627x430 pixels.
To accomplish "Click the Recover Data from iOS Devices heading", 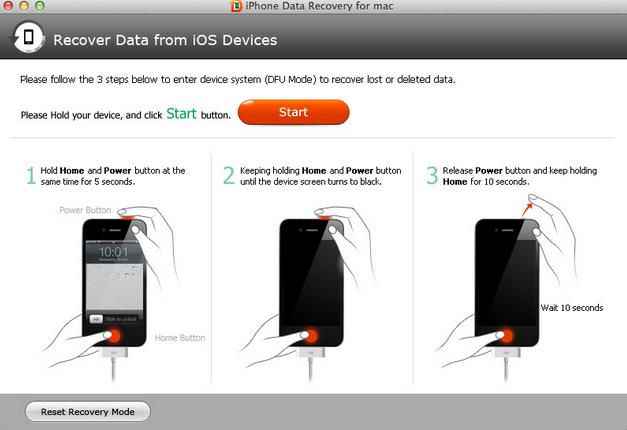I will tap(165, 40).
